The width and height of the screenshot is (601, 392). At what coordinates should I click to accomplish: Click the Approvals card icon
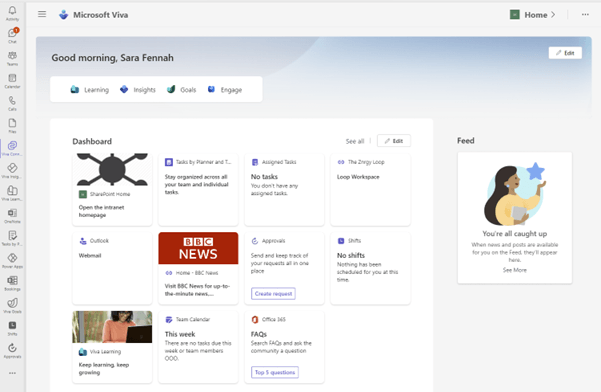[x=255, y=241]
